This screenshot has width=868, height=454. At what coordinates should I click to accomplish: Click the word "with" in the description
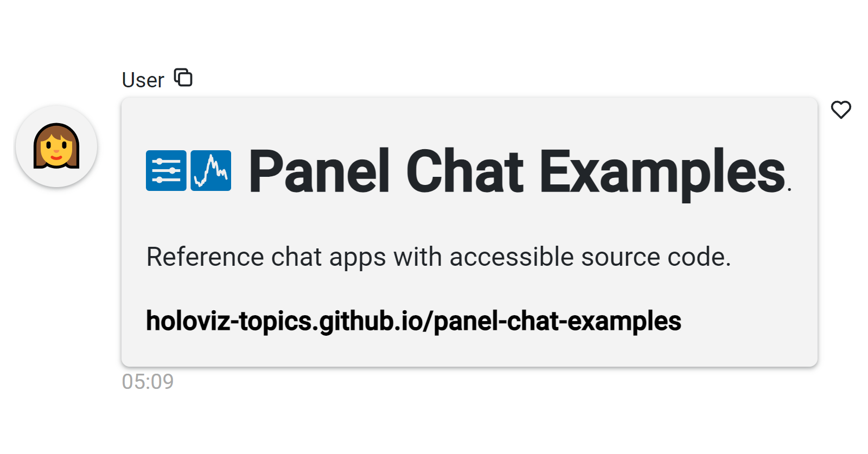pyautogui.click(x=418, y=257)
